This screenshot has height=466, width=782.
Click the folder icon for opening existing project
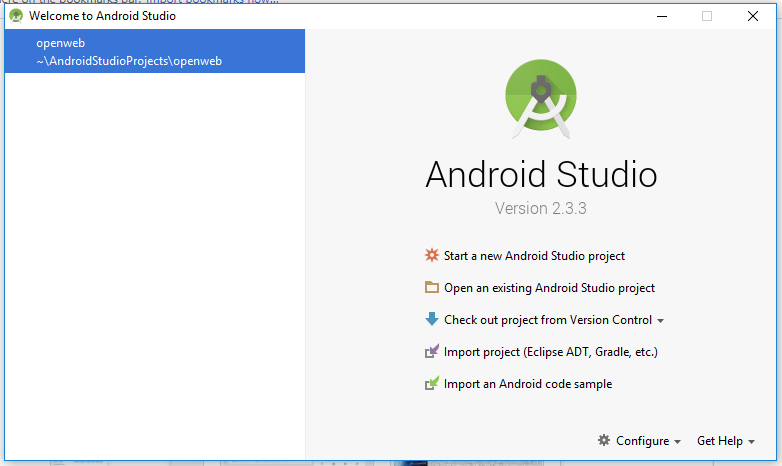[x=431, y=287]
